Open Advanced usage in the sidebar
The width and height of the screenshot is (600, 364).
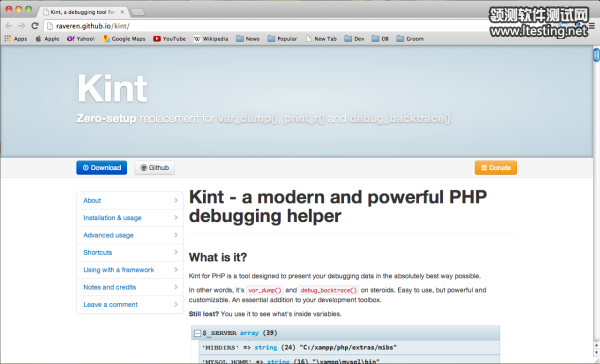130,235
